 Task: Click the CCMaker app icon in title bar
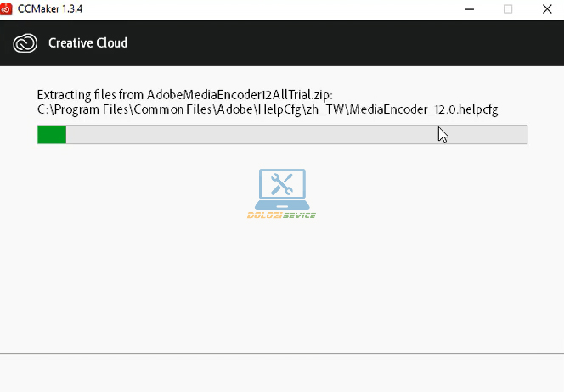tap(8, 8)
